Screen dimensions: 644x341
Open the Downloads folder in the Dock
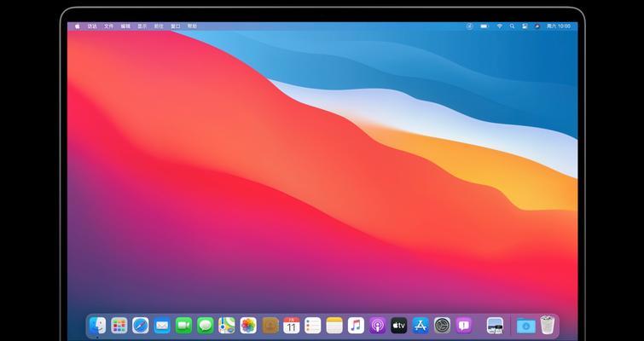(x=526, y=326)
